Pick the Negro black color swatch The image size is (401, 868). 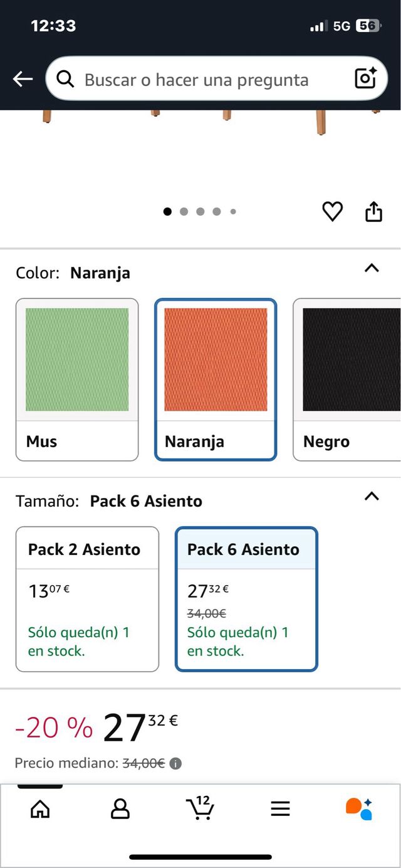coord(348,379)
